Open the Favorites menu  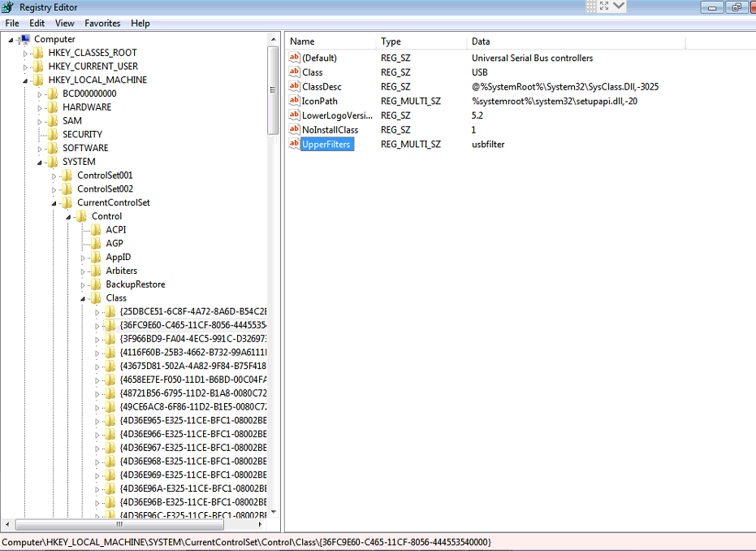click(102, 23)
